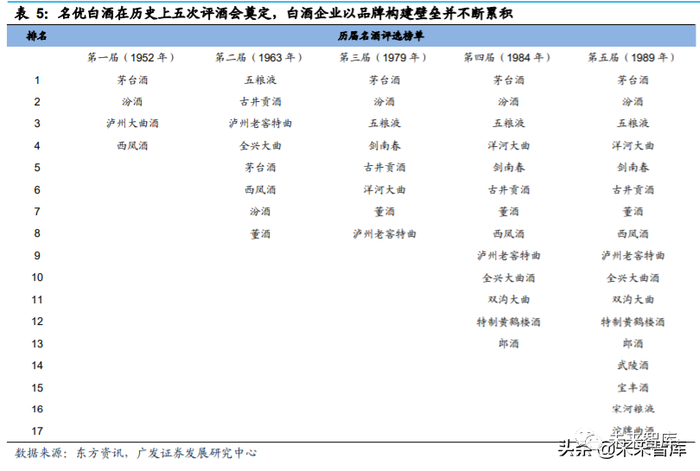This screenshot has width=700, height=471.
Task: Click 泸州老窖特曲 in the 1963 column
Action: 260,123
